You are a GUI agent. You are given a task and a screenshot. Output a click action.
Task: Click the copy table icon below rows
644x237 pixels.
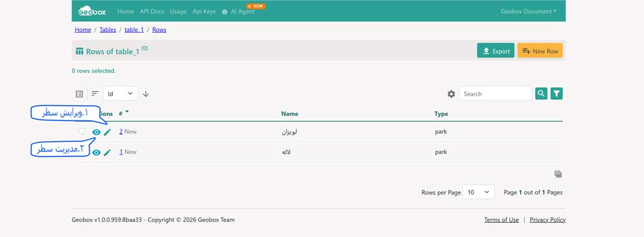click(x=558, y=174)
